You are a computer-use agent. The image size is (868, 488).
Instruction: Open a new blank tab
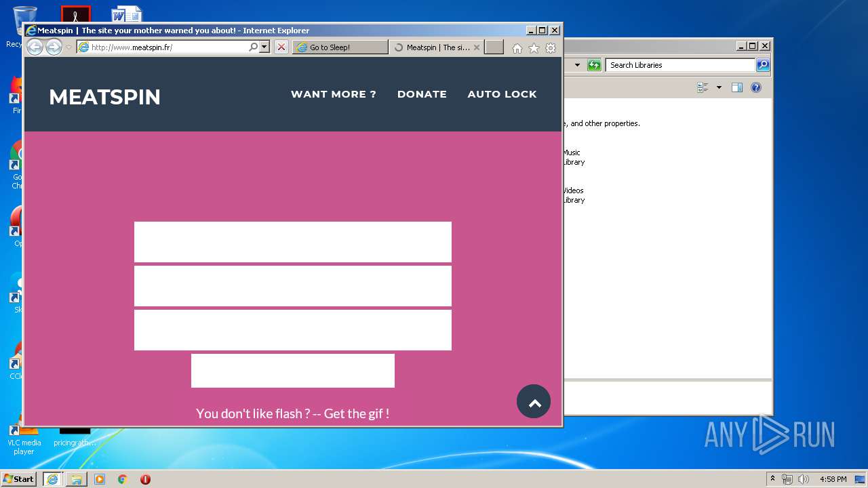494,47
